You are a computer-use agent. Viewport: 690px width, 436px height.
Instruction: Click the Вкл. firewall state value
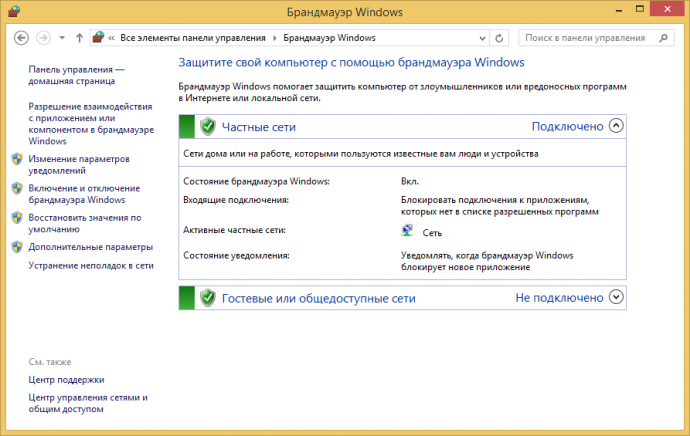click(x=410, y=181)
